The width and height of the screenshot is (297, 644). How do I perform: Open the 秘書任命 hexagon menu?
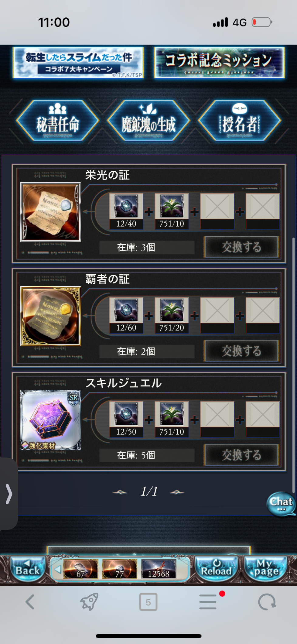point(58,121)
